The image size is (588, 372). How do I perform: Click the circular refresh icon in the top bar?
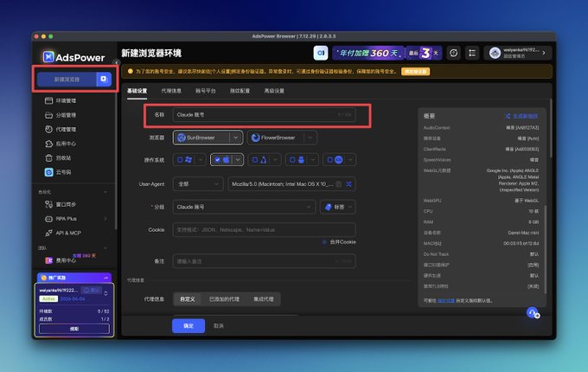click(x=453, y=53)
